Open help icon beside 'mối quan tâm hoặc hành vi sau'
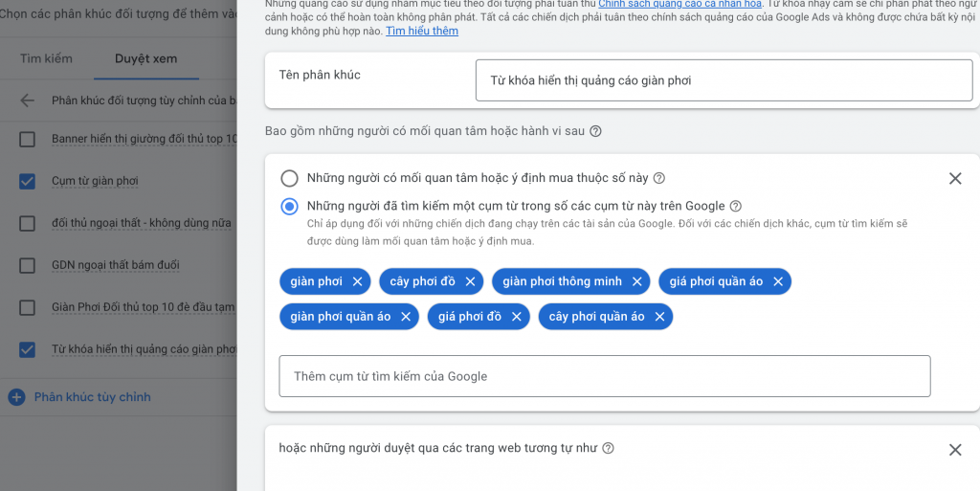Screen dimensions: 980x491 [595, 131]
